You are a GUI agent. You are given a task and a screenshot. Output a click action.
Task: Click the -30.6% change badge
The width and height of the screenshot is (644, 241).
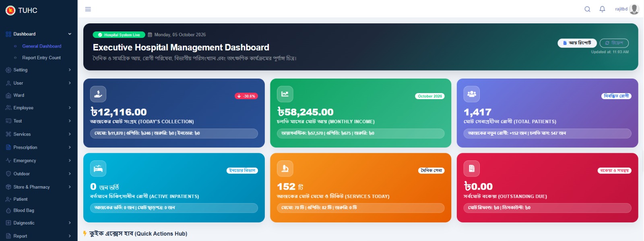pos(246,96)
